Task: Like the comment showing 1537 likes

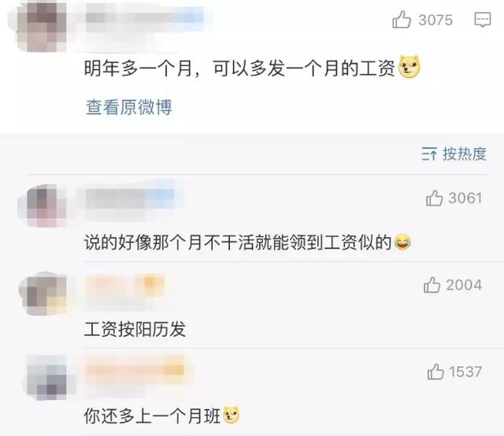Action: pos(435,371)
